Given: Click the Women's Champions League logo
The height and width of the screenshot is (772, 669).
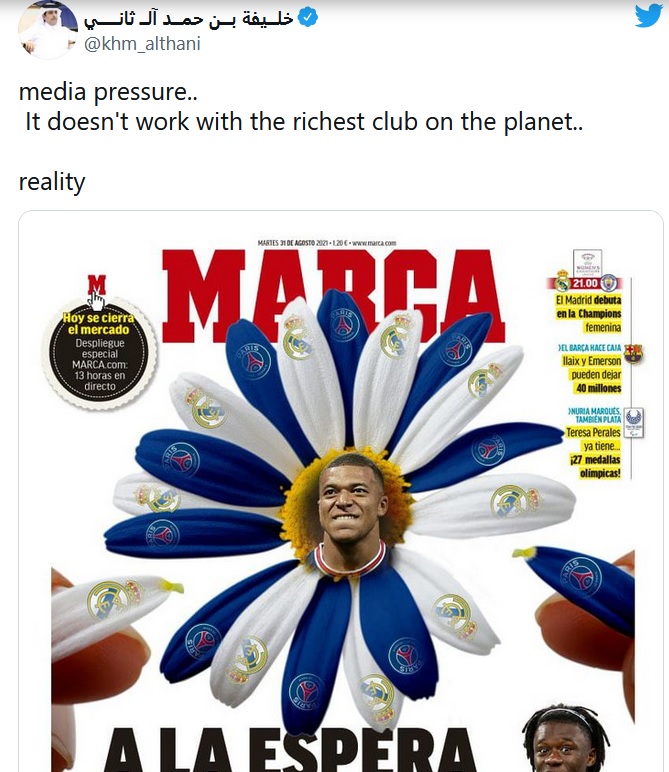Looking at the screenshot, I should pyautogui.click(x=587, y=263).
